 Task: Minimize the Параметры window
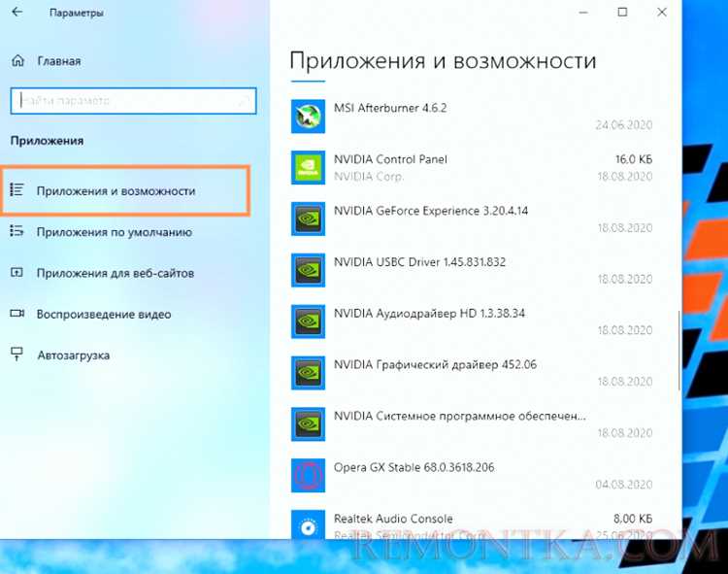pos(583,13)
